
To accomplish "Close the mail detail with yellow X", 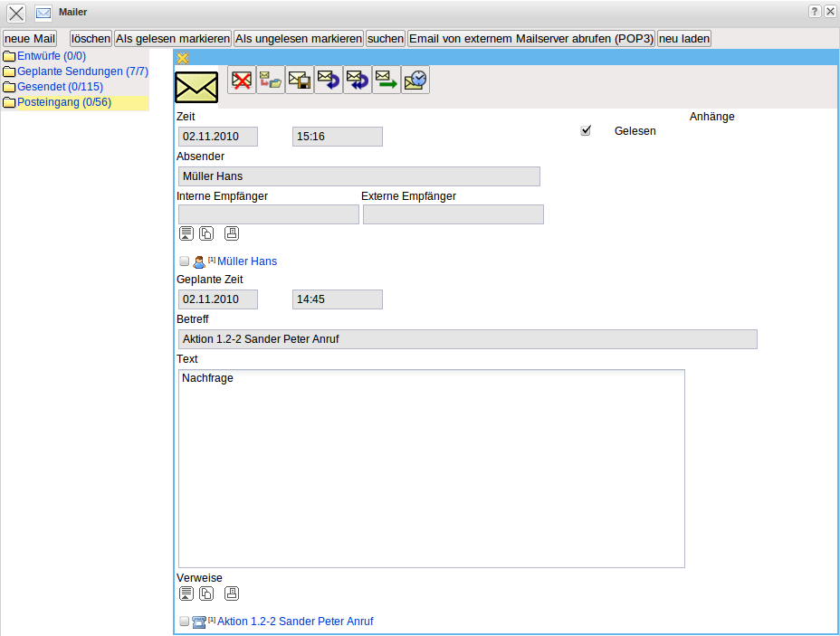I will (x=182, y=58).
